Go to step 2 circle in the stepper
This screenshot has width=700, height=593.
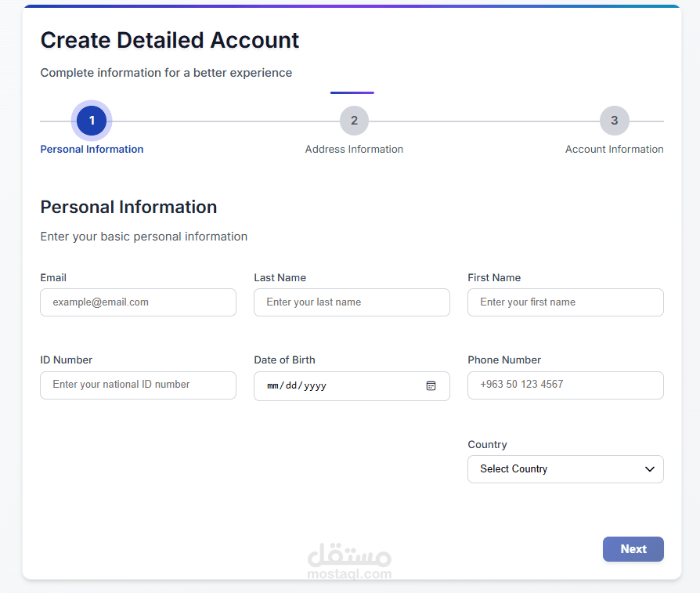point(354,121)
